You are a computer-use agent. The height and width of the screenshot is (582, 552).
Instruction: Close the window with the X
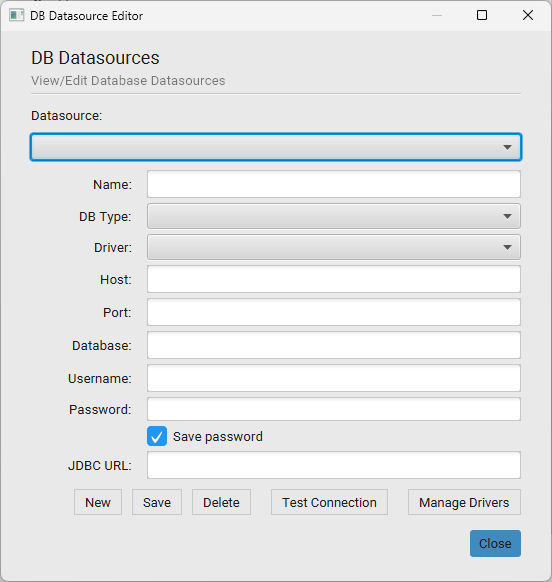tap(528, 15)
